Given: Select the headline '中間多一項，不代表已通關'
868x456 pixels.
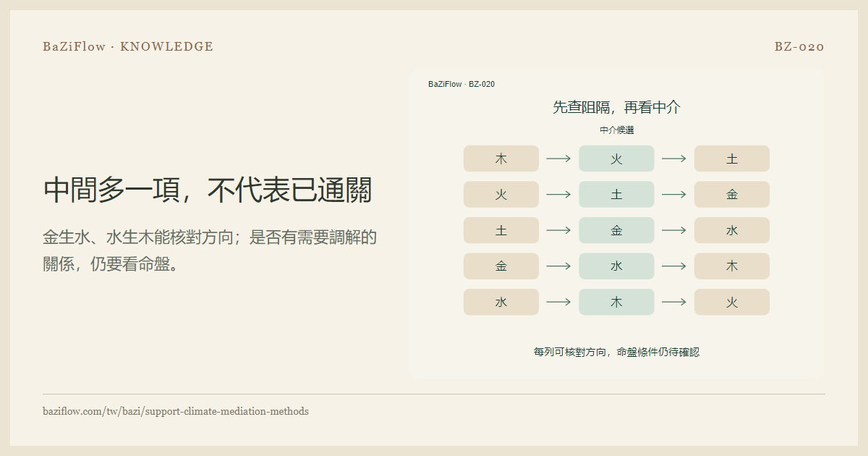Looking at the screenshot, I should pos(208,190).
